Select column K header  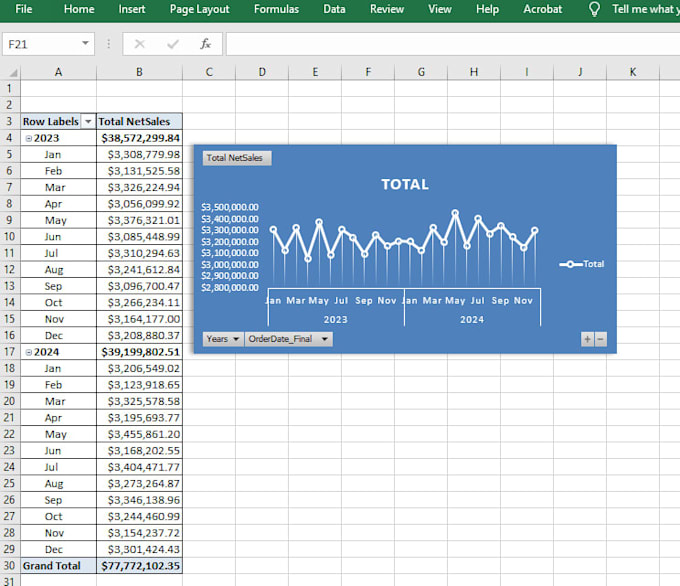[633, 72]
